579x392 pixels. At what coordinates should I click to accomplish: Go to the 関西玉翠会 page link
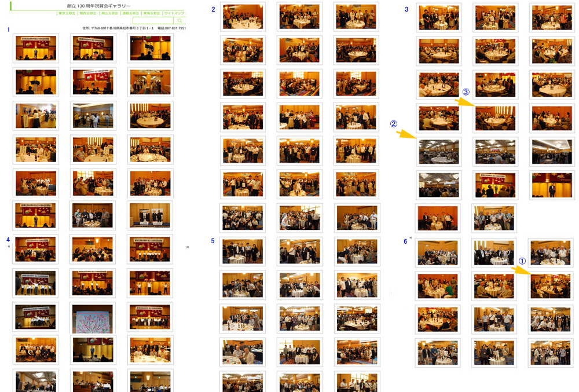click(89, 13)
